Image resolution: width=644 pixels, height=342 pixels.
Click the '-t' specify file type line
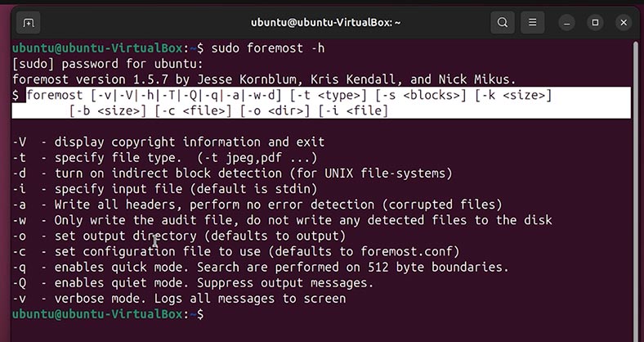click(165, 158)
